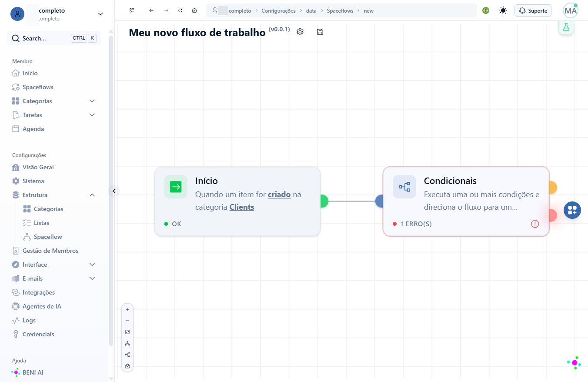This screenshot has width=588, height=382.
Task: Open the MA user avatar
Action: click(x=571, y=10)
